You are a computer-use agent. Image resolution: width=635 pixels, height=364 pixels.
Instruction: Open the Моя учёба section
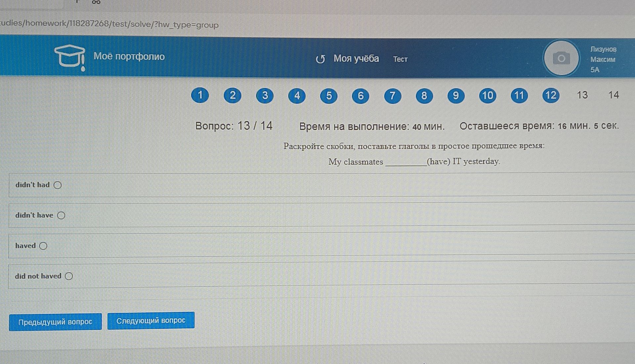tap(356, 59)
